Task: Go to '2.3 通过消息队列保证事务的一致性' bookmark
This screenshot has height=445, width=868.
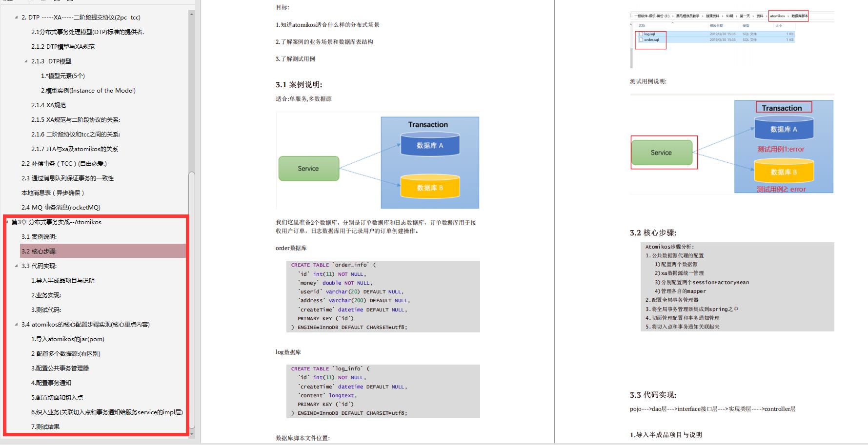Action: pos(68,178)
